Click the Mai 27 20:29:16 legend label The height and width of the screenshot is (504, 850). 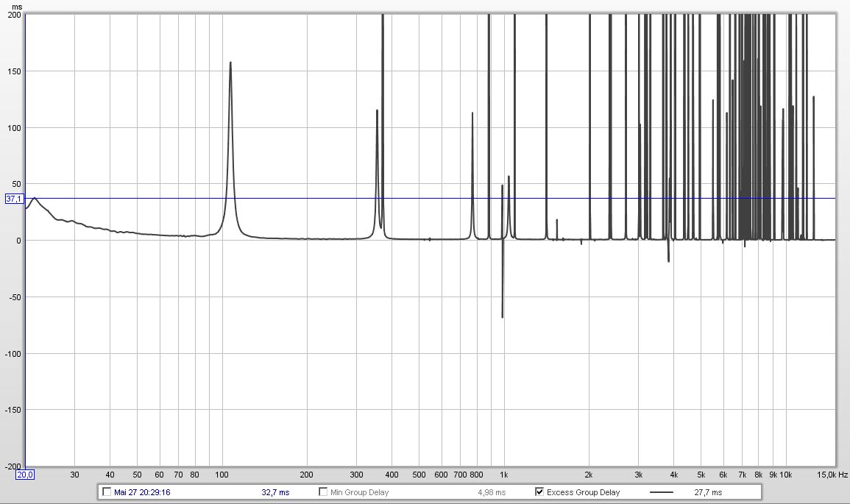click(142, 492)
